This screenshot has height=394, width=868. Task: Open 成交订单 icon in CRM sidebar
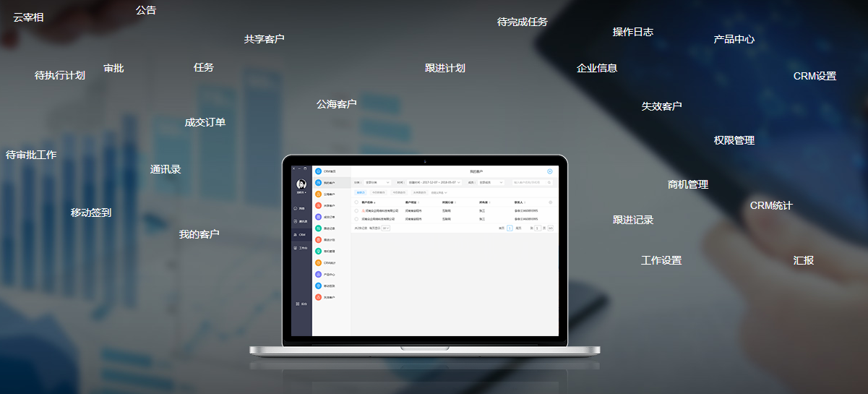click(318, 217)
